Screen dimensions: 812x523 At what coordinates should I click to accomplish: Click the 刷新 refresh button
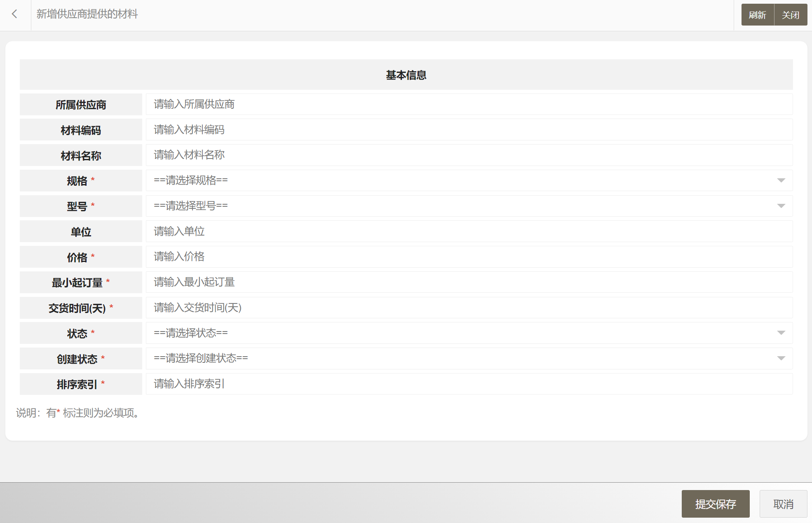pos(757,15)
